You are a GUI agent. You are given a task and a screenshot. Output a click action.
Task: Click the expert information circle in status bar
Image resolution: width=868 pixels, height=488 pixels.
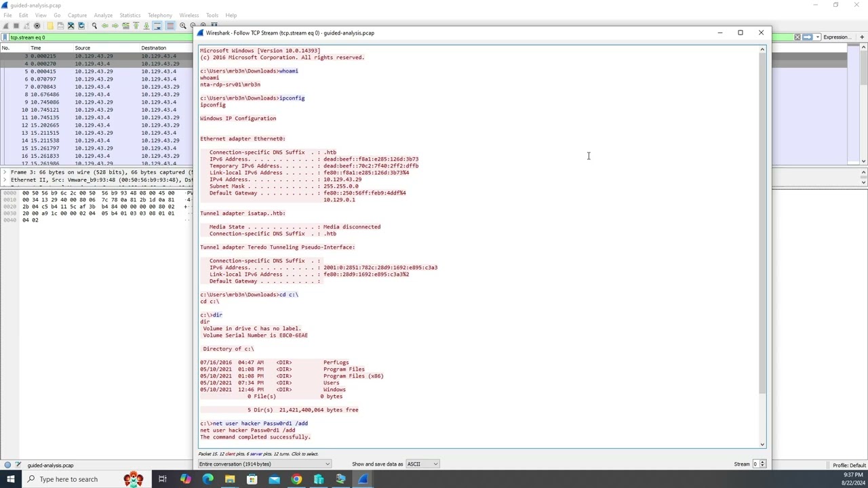click(7, 466)
